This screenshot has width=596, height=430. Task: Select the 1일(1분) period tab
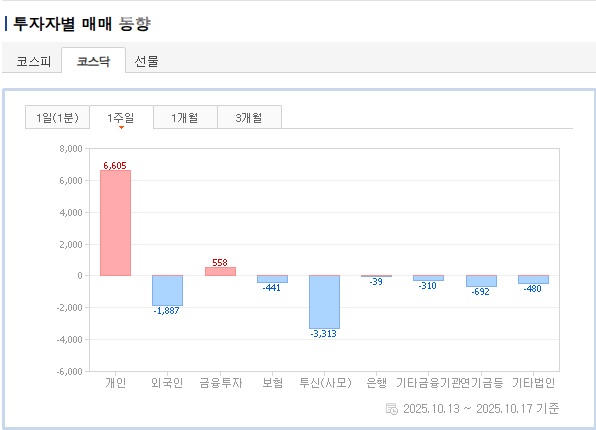[57, 118]
